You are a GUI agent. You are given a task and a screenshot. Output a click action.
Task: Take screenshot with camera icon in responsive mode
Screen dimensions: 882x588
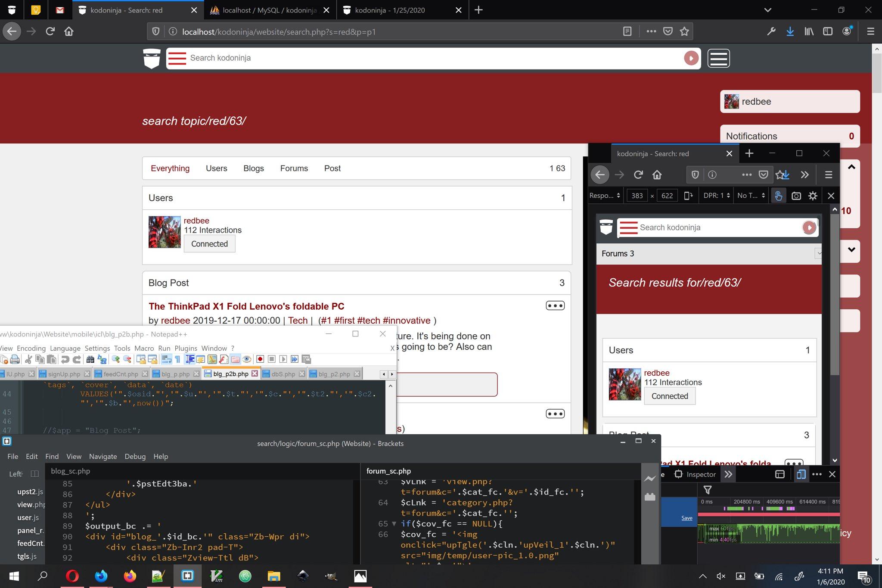796,196
